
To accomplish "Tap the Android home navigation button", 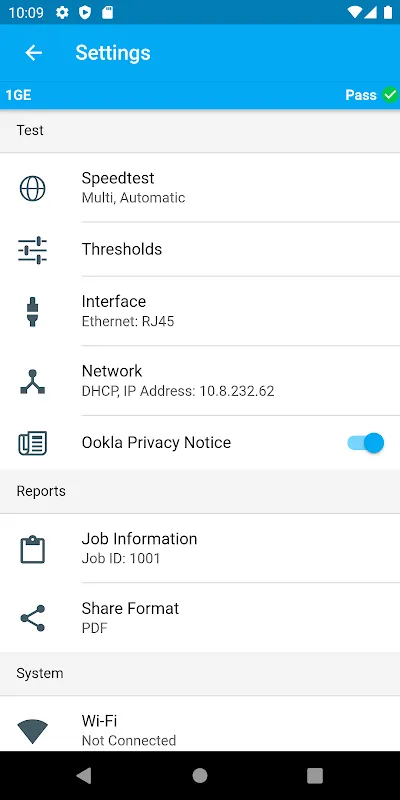I will tap(200, 776).
